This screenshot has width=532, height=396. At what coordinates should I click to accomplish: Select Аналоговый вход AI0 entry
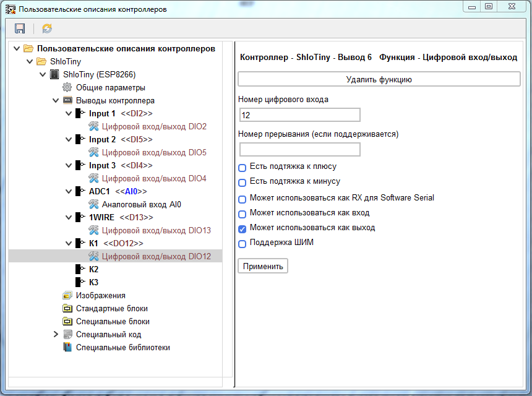[x=142, y=205]
